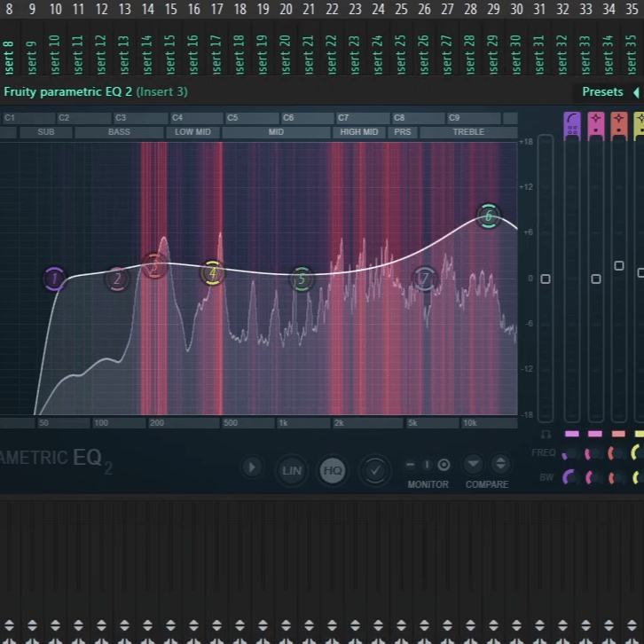Viewport: 644px width, 644px height.
Task: Click orange band 3 order dot
Action: [619, 130]
